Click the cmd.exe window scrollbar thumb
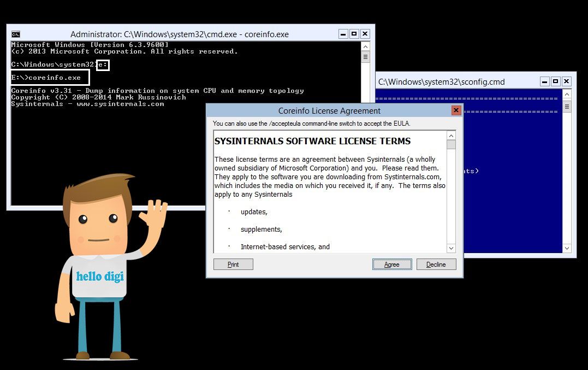 [x=365, y=57]
